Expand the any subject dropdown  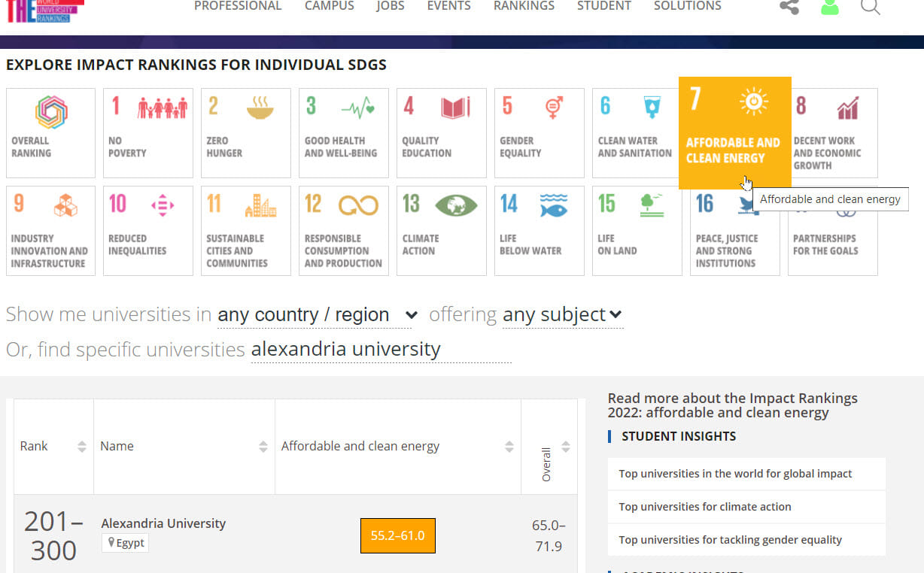(563, 314)
